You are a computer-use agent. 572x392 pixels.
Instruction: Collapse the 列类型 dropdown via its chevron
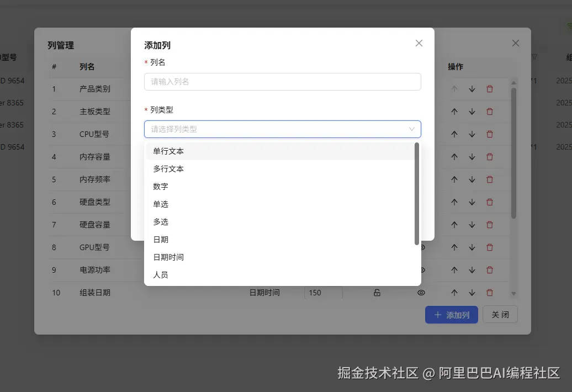click(411, 129)
